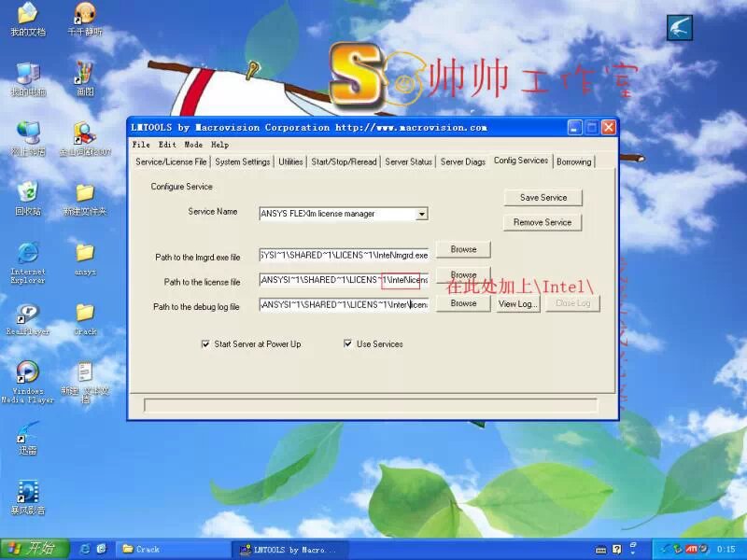Browse for the lmgrd.exe file path
The width and height of the screenshot is (747, 560).
point(463,249)
